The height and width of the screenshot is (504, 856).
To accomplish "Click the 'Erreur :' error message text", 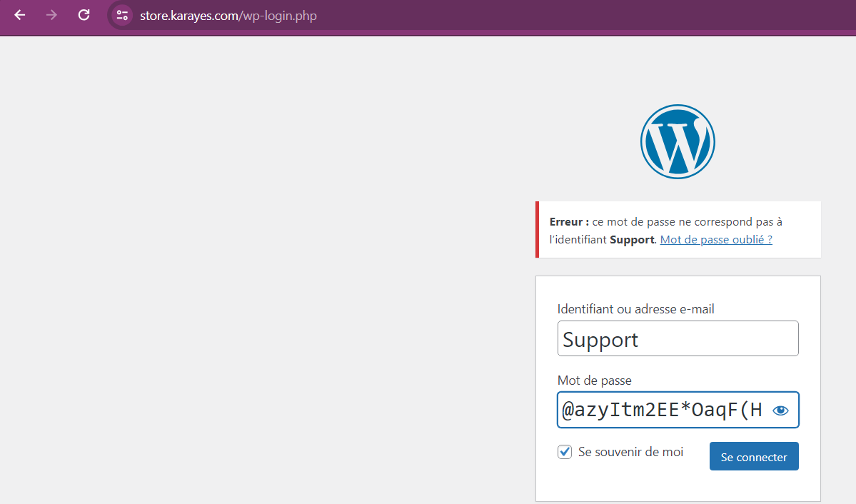I will pos(569,222).
